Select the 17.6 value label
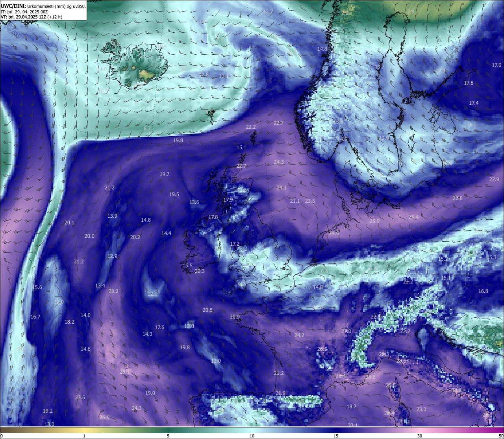Screen dimensions: 504x439 159,327
